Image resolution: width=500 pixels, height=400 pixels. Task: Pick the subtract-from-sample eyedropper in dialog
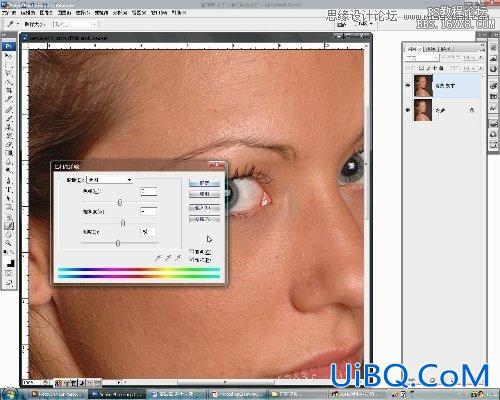[x=178, y=258]
